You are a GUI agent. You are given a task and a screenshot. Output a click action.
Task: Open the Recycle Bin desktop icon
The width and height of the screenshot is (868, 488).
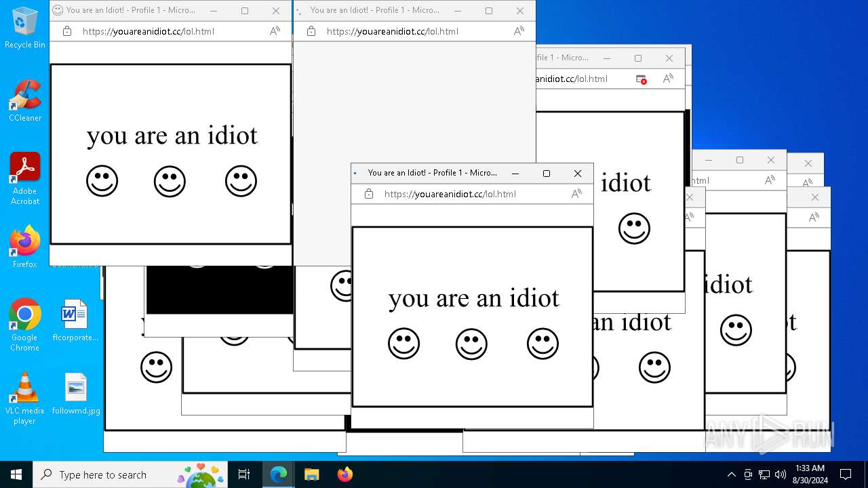(25, 28)
